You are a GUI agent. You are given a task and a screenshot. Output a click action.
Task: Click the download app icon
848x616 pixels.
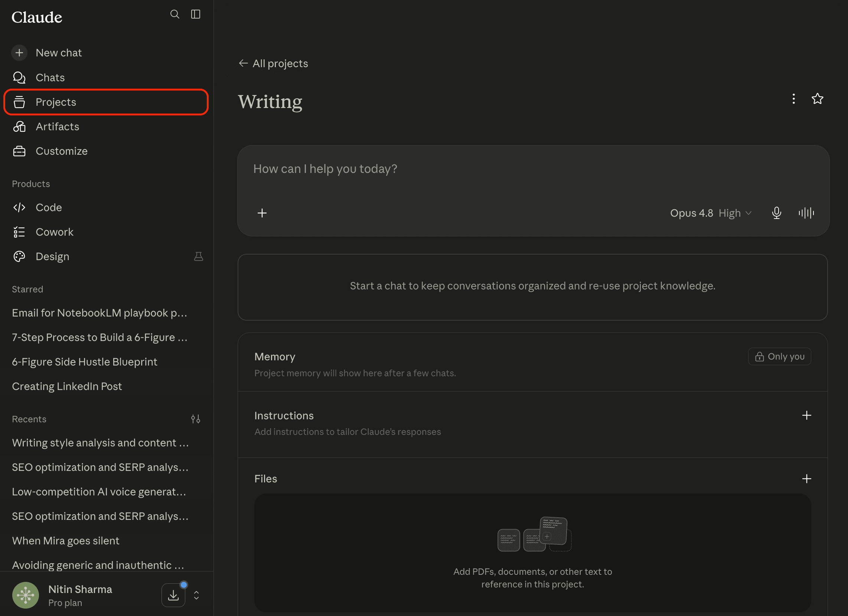[173, 595]
